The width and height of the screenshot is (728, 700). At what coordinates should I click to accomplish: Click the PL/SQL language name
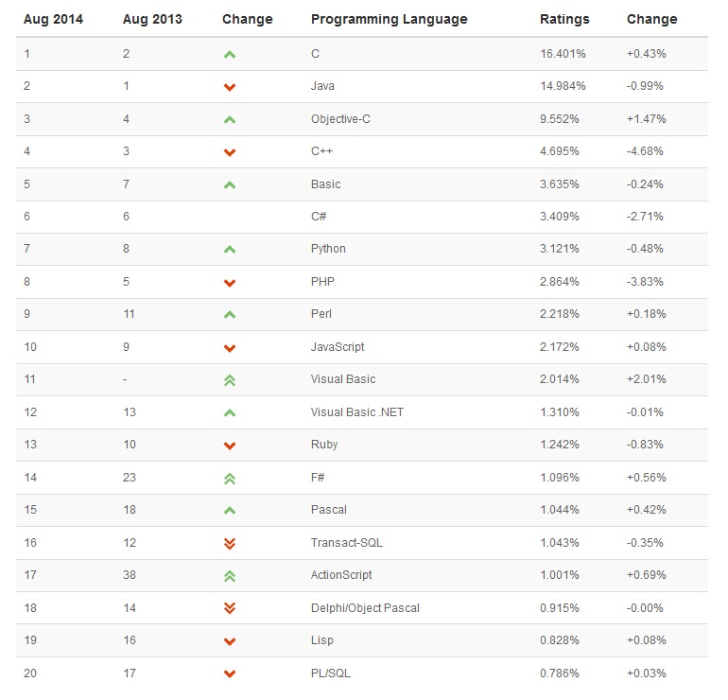point(331,674)
